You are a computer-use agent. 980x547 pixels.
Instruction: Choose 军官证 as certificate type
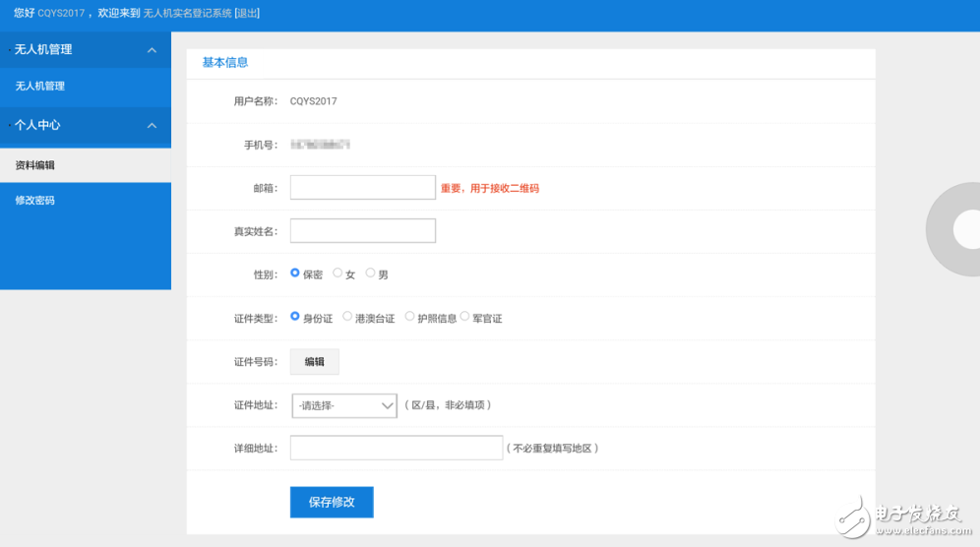click(464, 317)
